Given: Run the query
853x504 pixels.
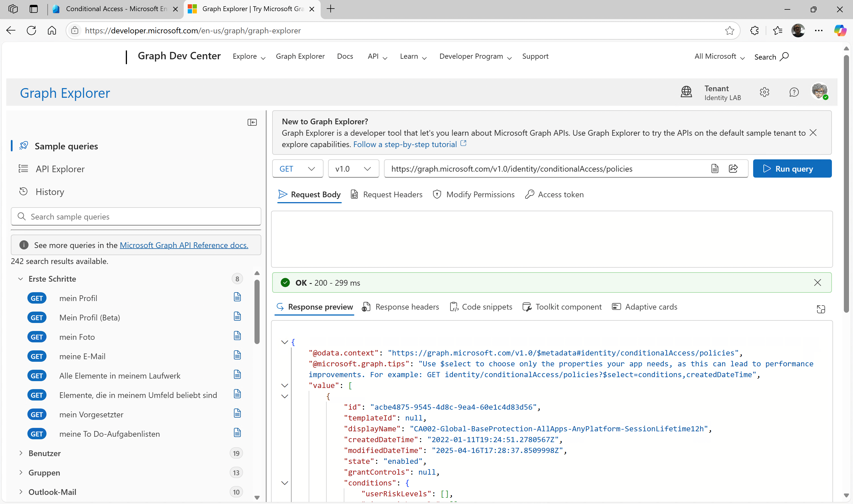Looking at the screenshot, I should pyautogui.click(x=792, y=168).
